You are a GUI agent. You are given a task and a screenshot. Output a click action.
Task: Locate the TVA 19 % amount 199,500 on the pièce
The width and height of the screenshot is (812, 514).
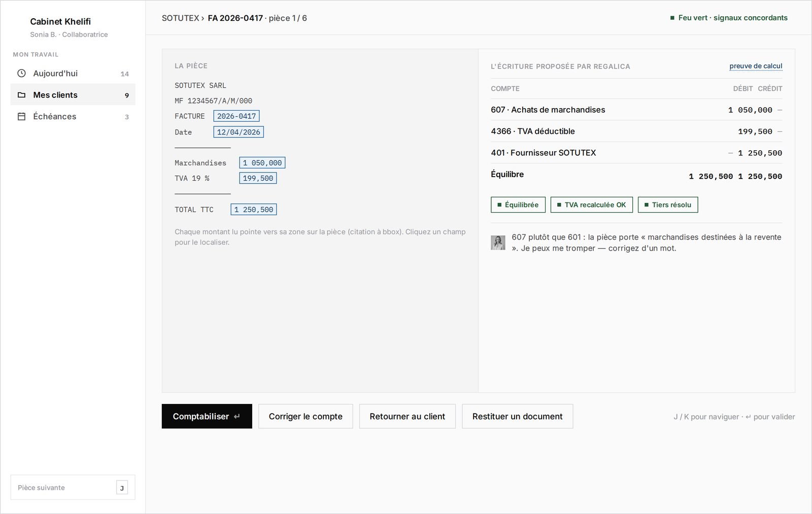click(258, 178)
